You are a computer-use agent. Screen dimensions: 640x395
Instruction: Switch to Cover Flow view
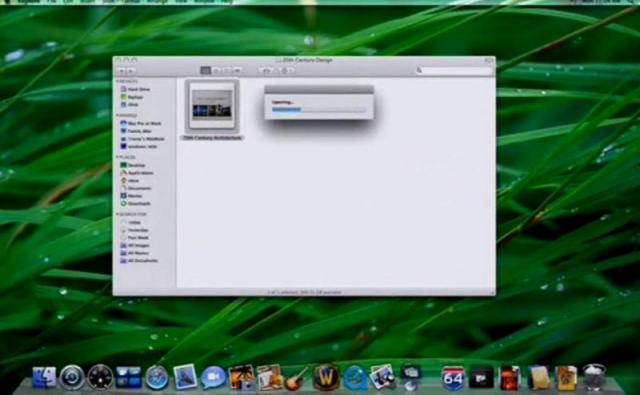(237, 71)
